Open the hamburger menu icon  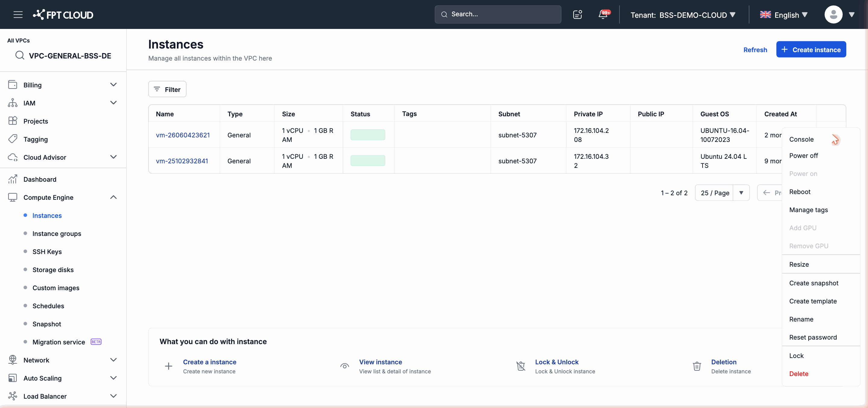coord(18,14)
